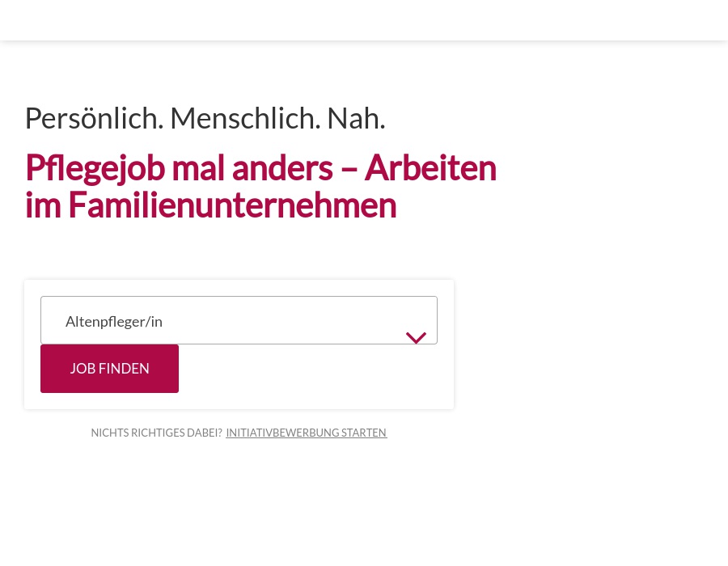Click the red JOB FINDEN call-to-action

109,368
